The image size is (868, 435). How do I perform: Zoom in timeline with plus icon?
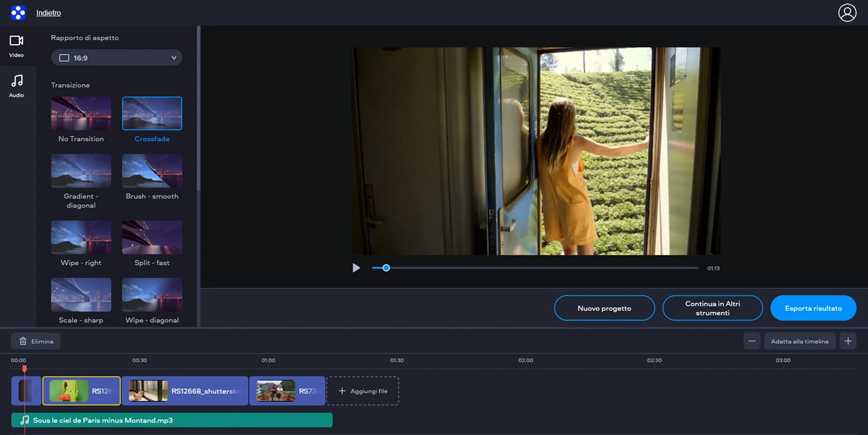pos(848,341)
